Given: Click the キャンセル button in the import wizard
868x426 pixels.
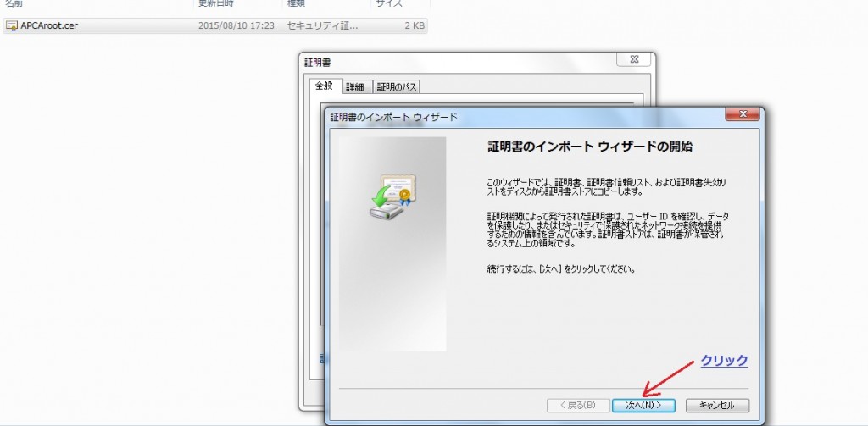Looking at the screenshot, I should 717,406.
